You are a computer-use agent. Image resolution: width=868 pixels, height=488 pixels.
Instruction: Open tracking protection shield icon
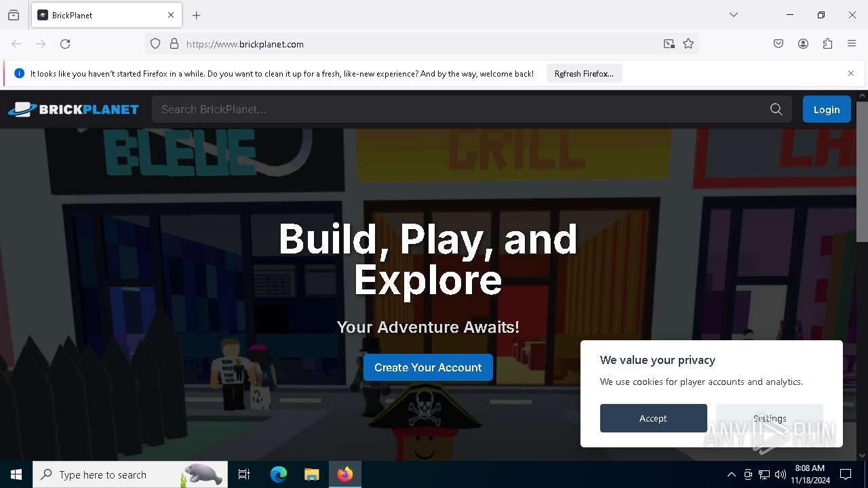pyautogui.click(x=155, y=44)
